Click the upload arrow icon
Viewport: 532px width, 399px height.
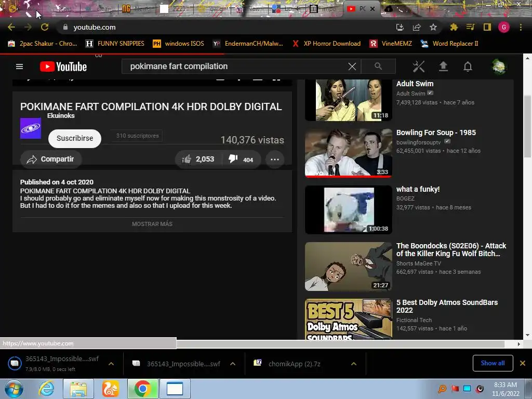443,66
